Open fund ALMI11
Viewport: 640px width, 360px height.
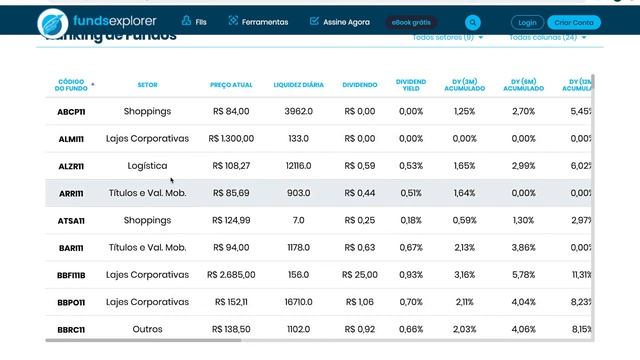point(71,139)
